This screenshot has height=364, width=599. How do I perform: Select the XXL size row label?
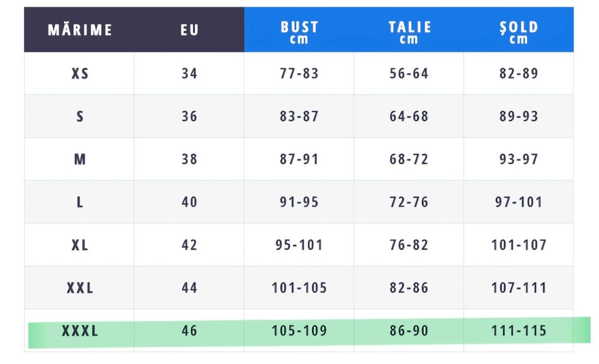[80, 288]
